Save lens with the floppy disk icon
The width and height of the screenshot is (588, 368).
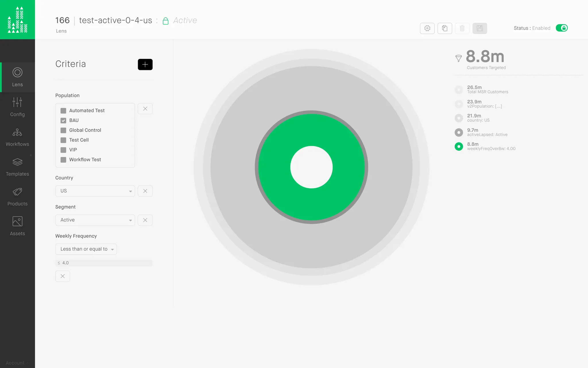click(480, 28)
